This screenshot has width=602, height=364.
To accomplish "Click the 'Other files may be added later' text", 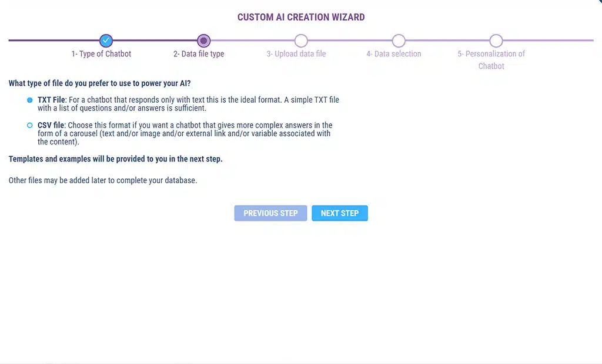I will coord(103,180).
